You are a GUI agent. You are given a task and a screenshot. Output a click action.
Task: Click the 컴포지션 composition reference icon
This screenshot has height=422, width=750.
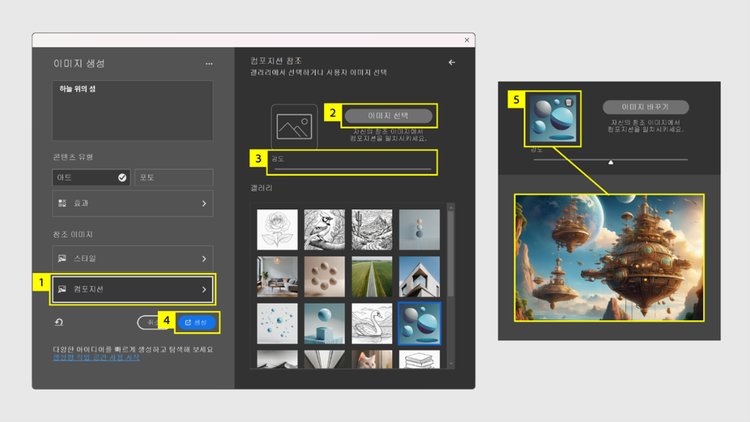(x=62, y=289)
